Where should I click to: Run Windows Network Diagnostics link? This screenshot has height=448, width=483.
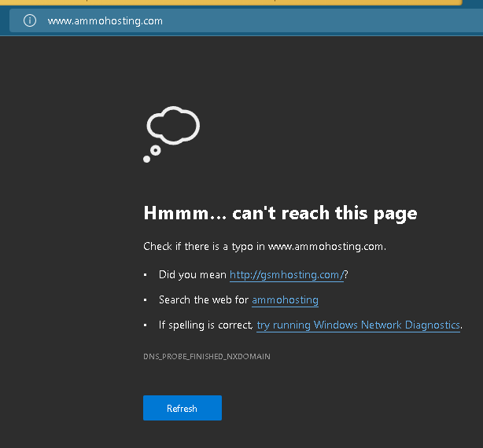358,325
